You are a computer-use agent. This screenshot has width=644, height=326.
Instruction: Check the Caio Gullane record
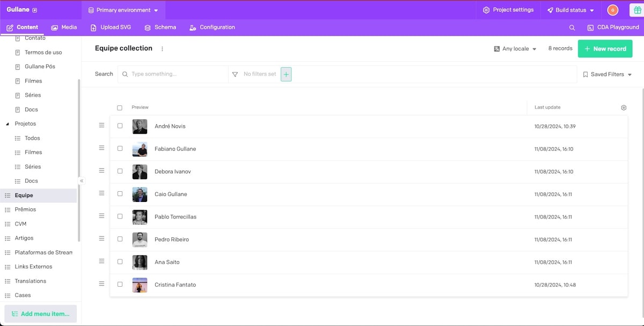pos(120,193)
